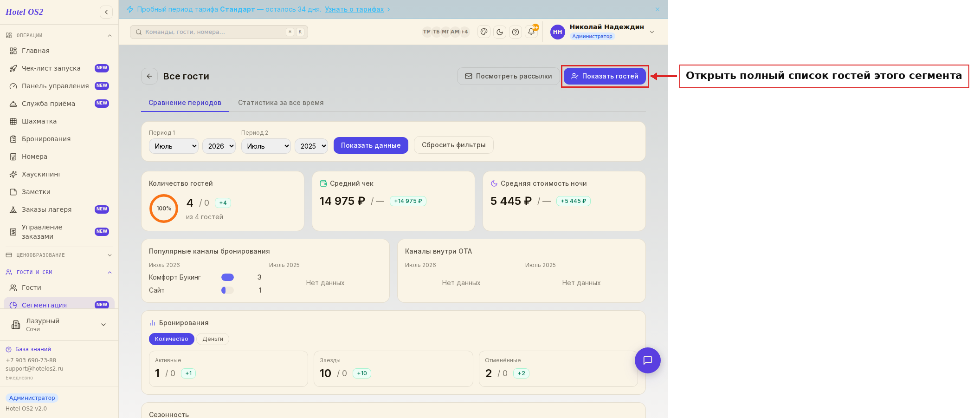Open the Узнать о тарифах link
The width and height of the screenshot is (980, 418).
[354, 9]
